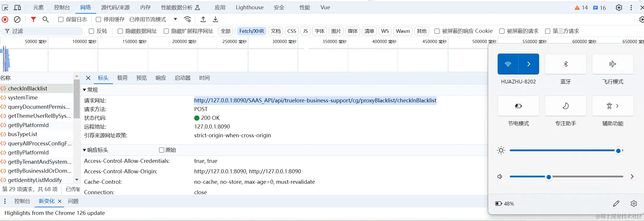Viewport: 644px width, 221px height.
Task: Show the 16 messages indicator
Action: click(x=599, y=8)
